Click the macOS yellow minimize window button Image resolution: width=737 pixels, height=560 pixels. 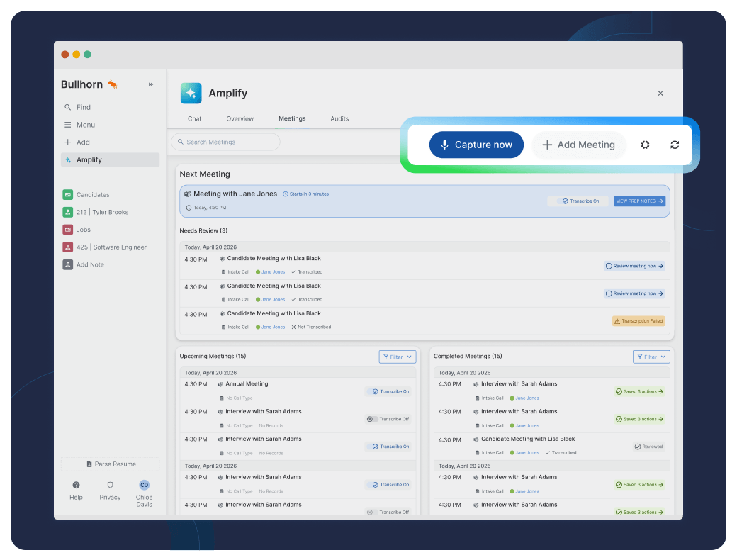(76, 55)
